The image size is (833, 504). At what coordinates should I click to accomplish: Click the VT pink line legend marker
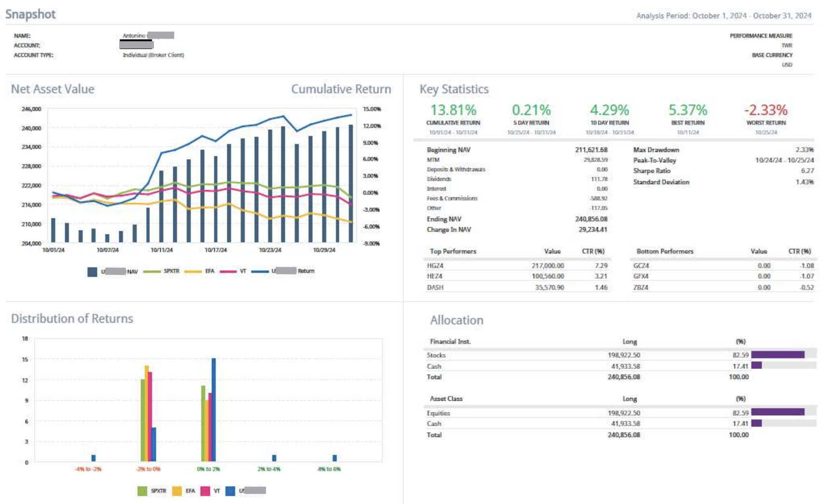click(228, 272)
